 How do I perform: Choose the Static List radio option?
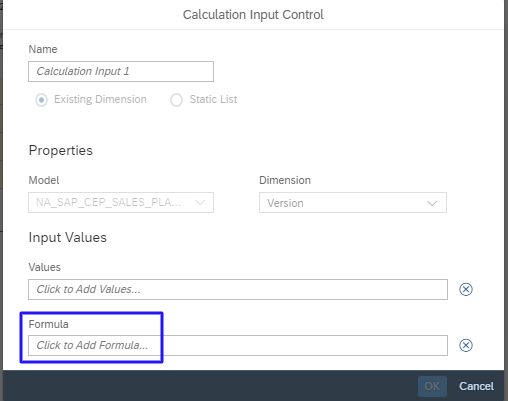[176, 100]
